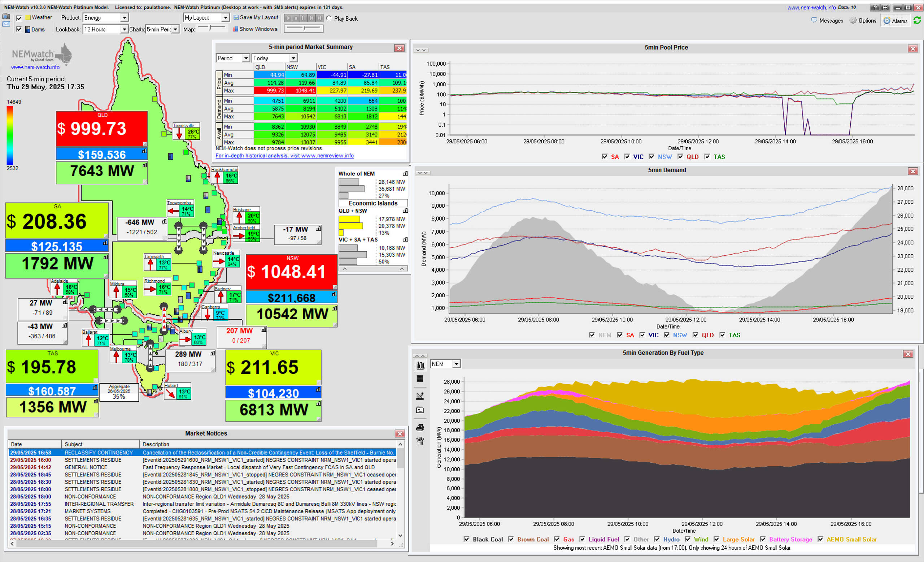Select table view icon in Generation panel
Viewport: 924px width, 562px height.
[x=420, y=379]
